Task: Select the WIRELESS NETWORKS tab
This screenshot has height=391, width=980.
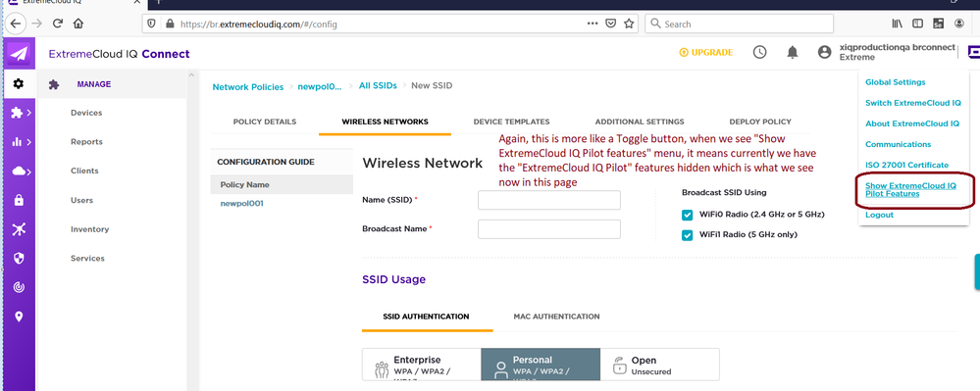Action: pos(385,122)
